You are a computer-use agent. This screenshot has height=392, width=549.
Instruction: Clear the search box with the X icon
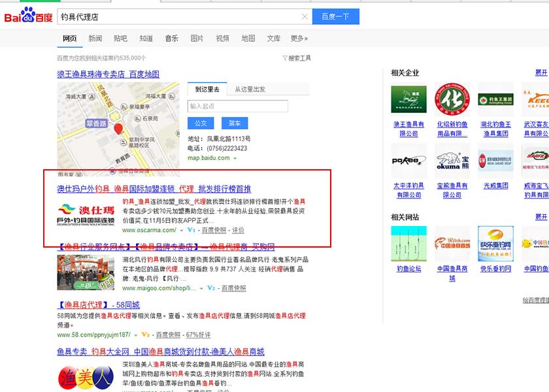tap(305, 16)
